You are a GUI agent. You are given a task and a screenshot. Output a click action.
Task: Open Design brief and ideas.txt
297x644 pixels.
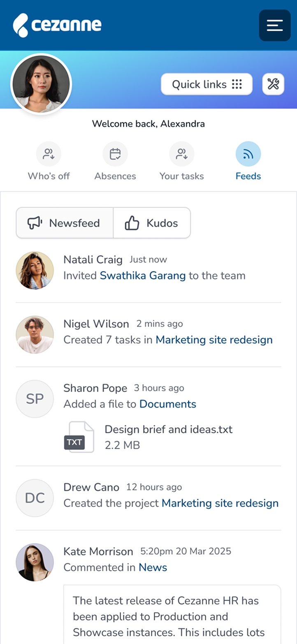tap(169, 429)
